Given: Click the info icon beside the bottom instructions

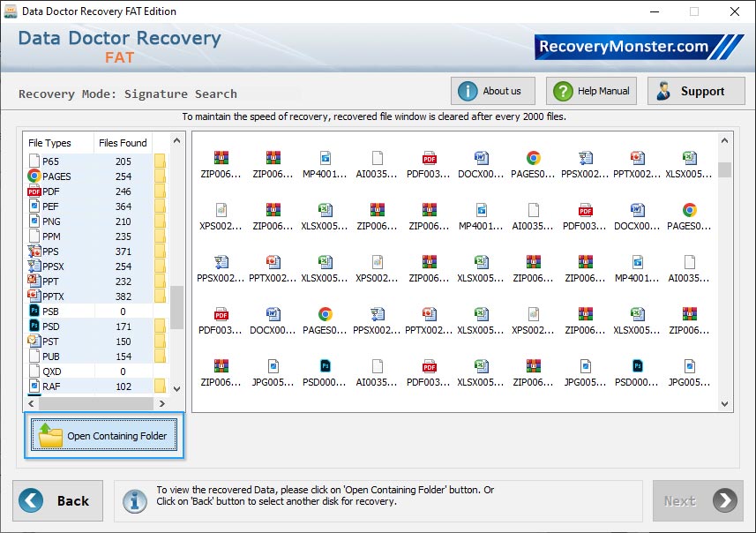Looking at the screenshot, I should click(134, 500).
